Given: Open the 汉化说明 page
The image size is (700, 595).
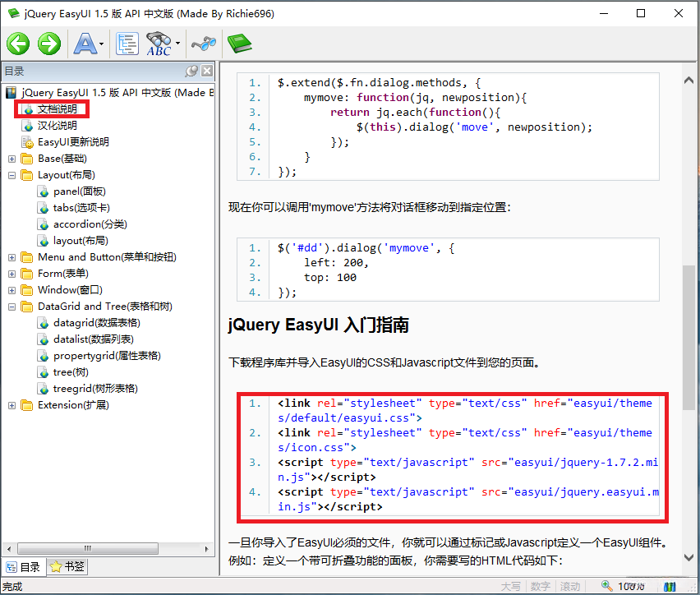Looking at the screenshot, I should click(x=58, y=126).
